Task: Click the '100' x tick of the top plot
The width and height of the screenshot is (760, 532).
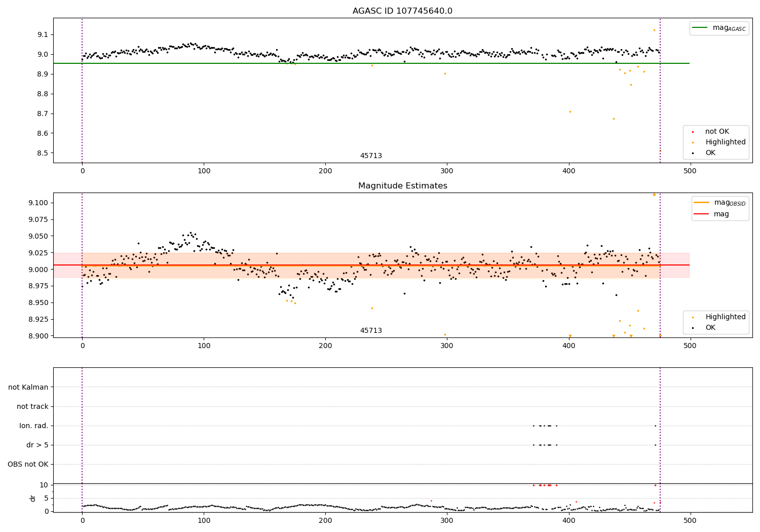Action: pyautogui.click(x=204, y=171)
